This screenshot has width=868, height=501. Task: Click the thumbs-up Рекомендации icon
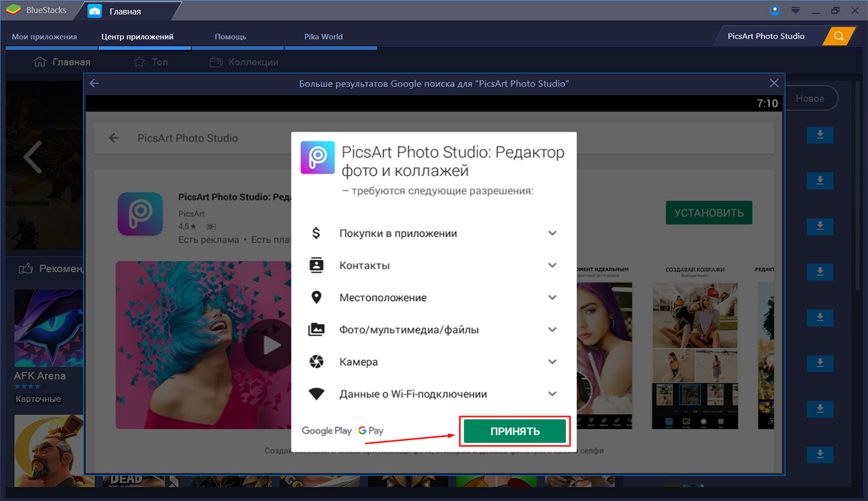pyautogui.click(x=26, y=269)
